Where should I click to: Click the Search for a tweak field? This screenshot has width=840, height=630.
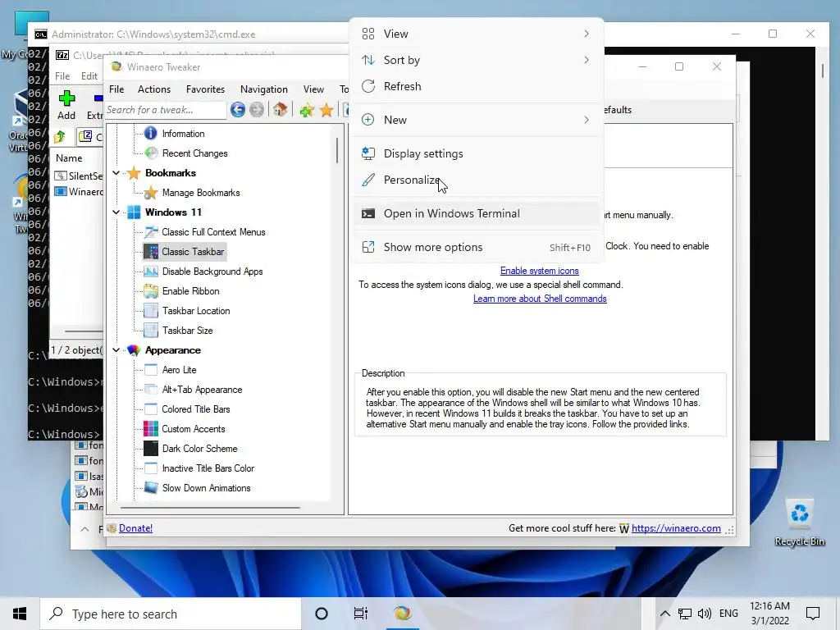(166, 110)
